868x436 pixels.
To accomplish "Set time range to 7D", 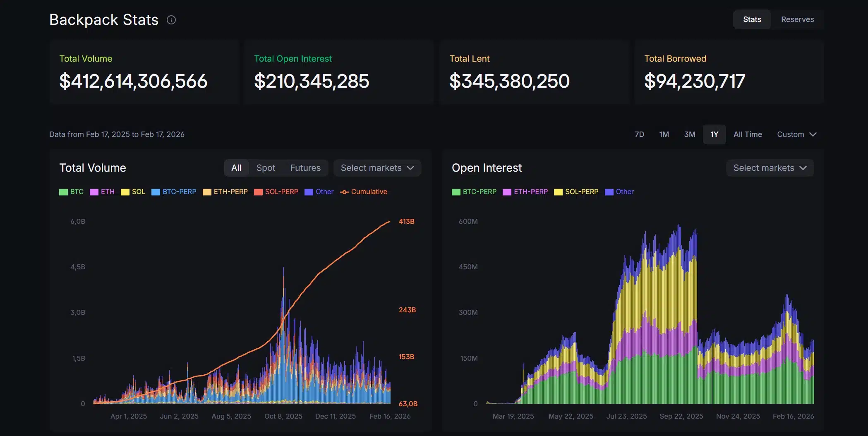I will tap(639, 134).
